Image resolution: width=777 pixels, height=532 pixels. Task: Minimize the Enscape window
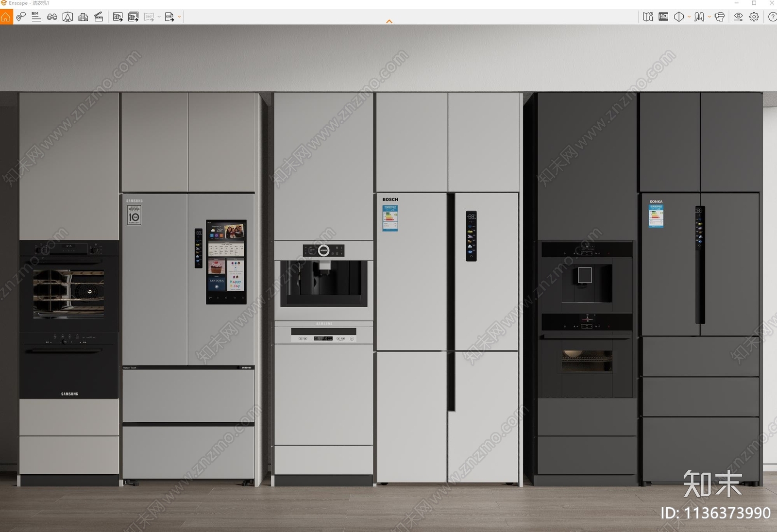[736, 3]
